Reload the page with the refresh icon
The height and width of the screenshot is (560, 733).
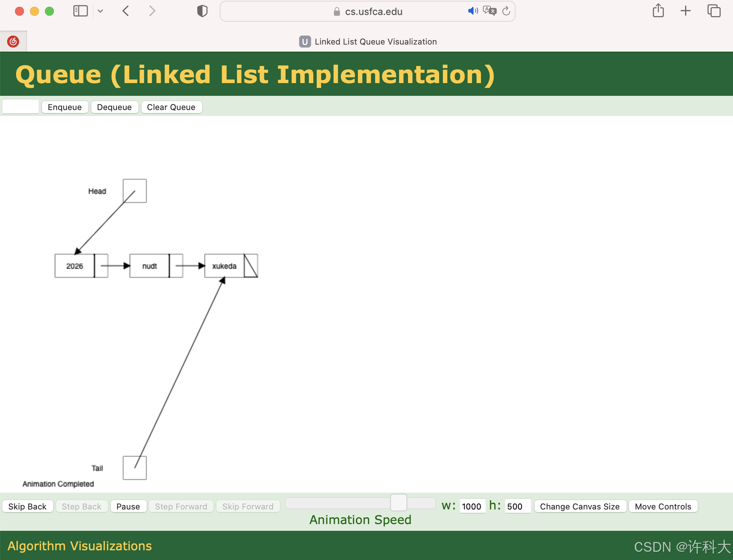(506, 11)
